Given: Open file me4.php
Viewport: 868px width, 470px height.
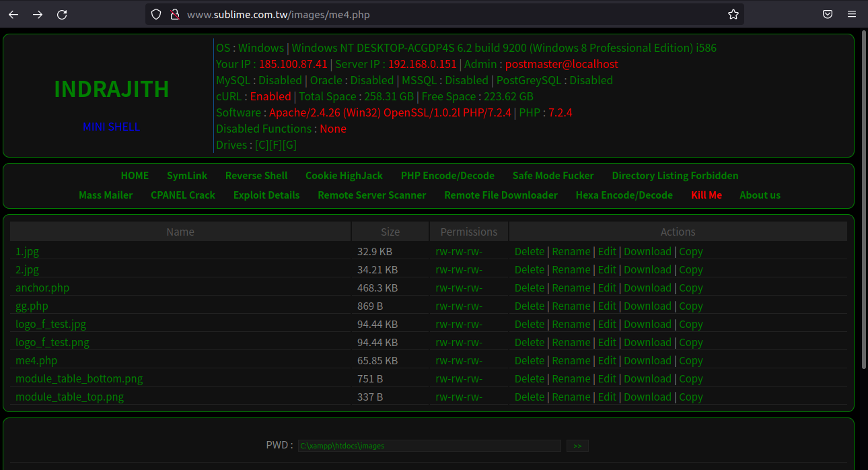Looking at the screenshot, I should point(36,361).
